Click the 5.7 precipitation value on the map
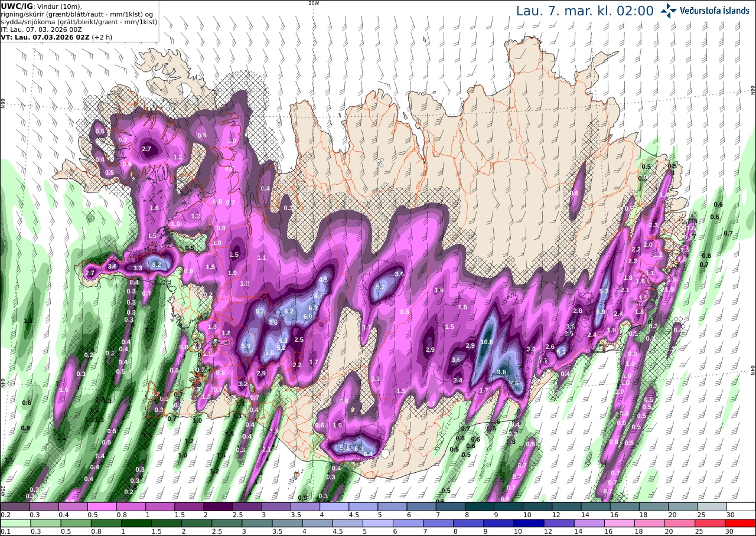 tap(604, 292)
